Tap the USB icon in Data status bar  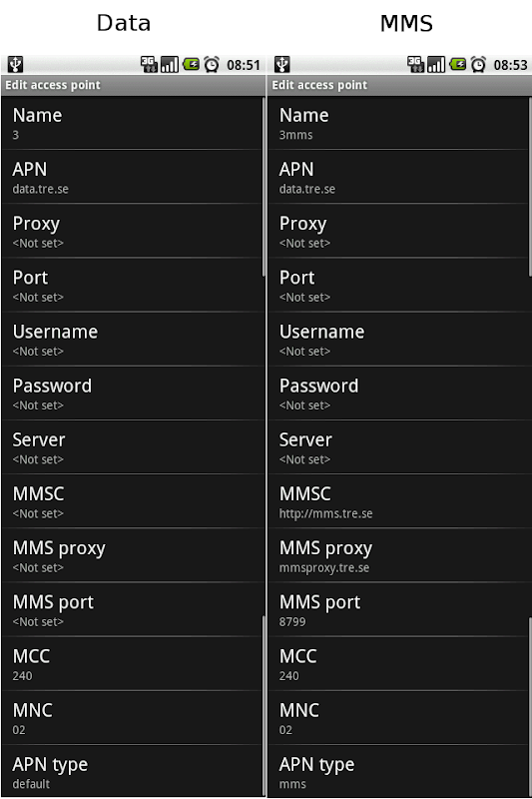(x=16, y=65)
